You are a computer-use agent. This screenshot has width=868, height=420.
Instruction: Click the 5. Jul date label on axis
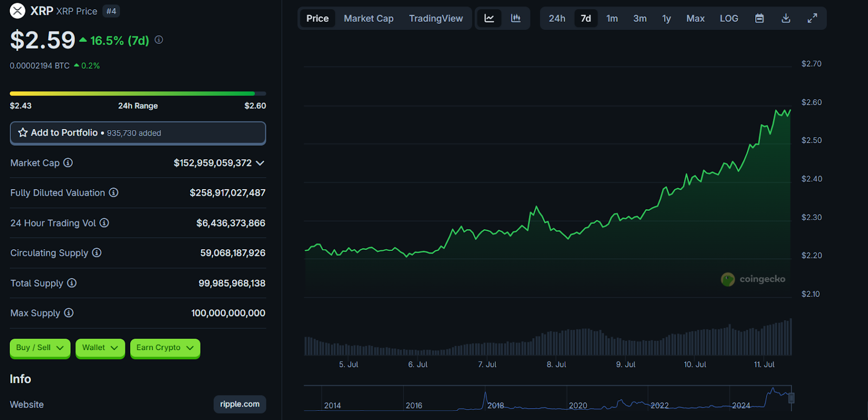[x=349, y=365]
